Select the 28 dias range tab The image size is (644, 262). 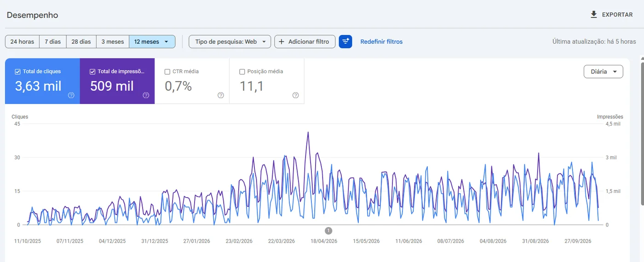pos(81,41)
